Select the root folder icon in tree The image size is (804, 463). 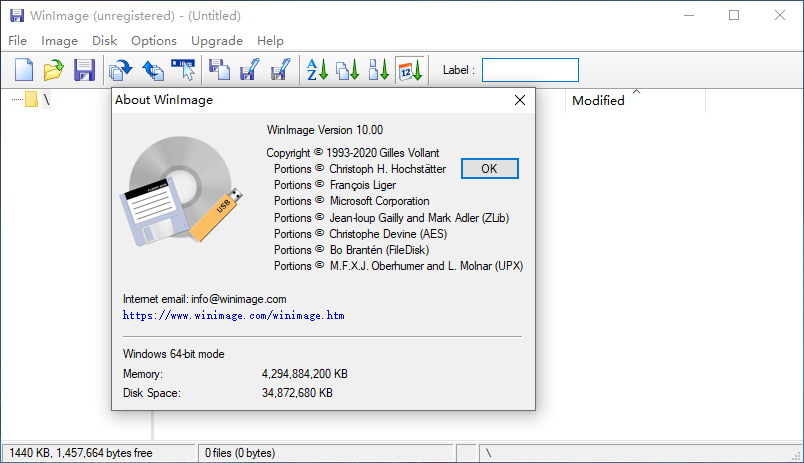coord(32,99)
